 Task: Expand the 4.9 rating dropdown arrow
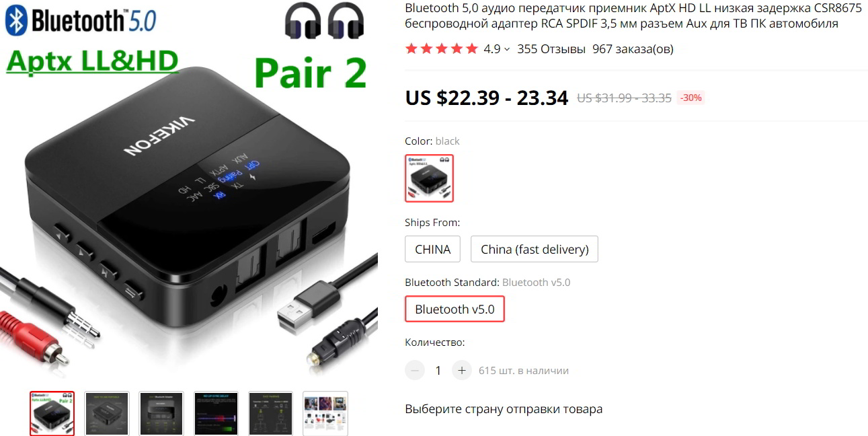tap(507, 49)
